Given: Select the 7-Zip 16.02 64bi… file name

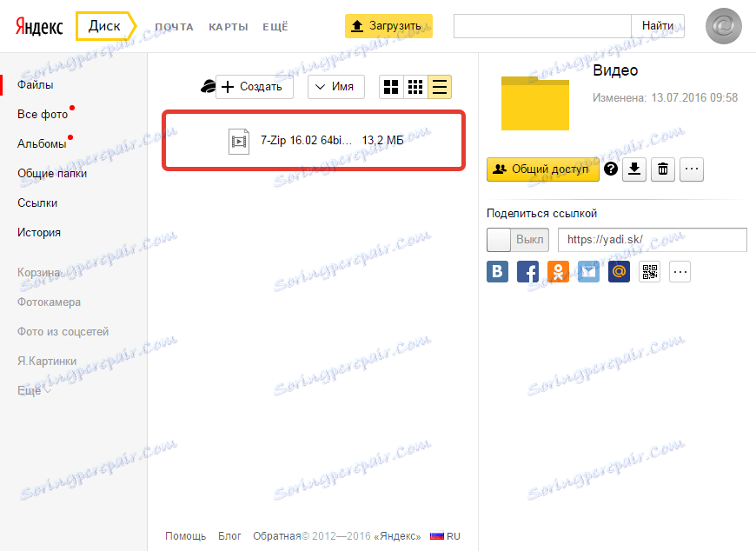Looking at the screenshot, I should click(x=306, y=140).
